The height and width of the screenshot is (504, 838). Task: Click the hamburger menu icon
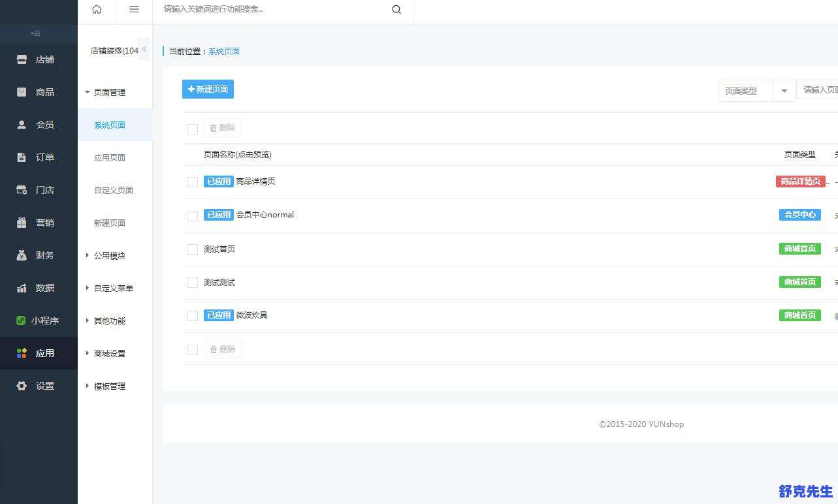coord(134,10)
